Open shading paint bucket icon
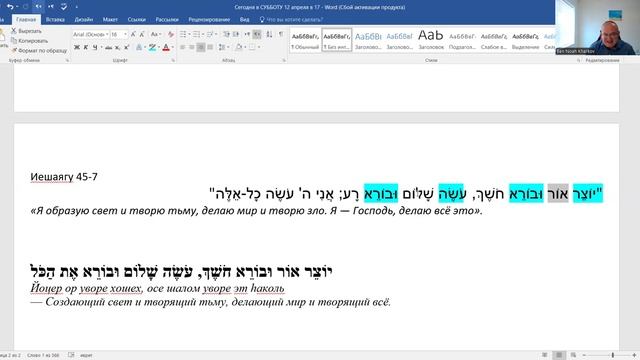 point(239,47)
